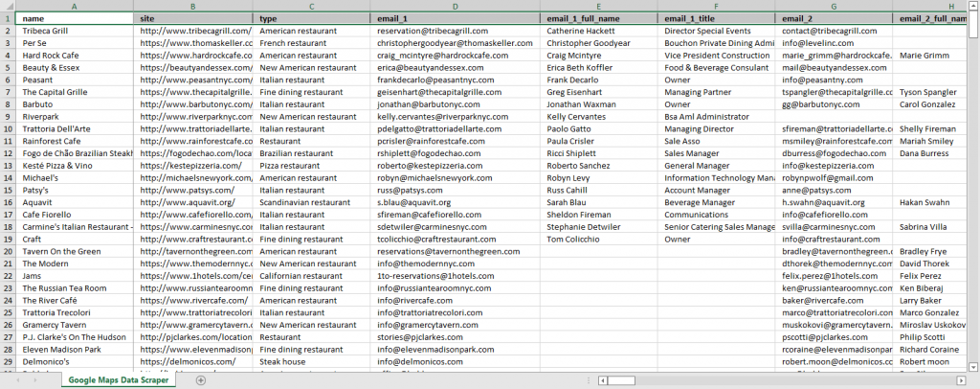Open the Delmonico's website link

194,364
